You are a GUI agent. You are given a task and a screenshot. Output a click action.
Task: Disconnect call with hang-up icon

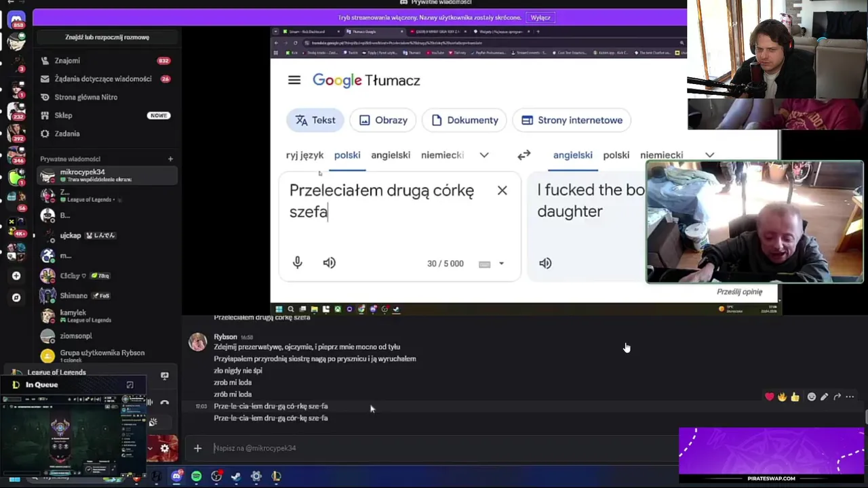pos(164,403)
